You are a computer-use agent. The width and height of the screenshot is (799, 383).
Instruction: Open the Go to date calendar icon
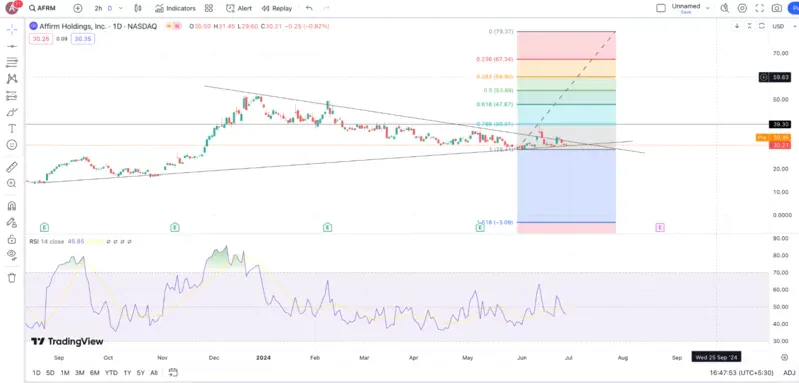(172, 373)
